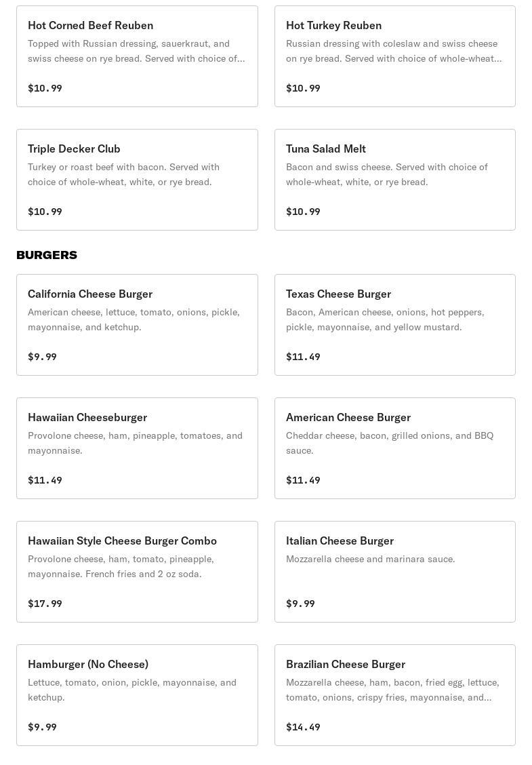Click the $14.49 Brazilian burger price
This screenshot has width=532, height=765.
pos(303,727)
